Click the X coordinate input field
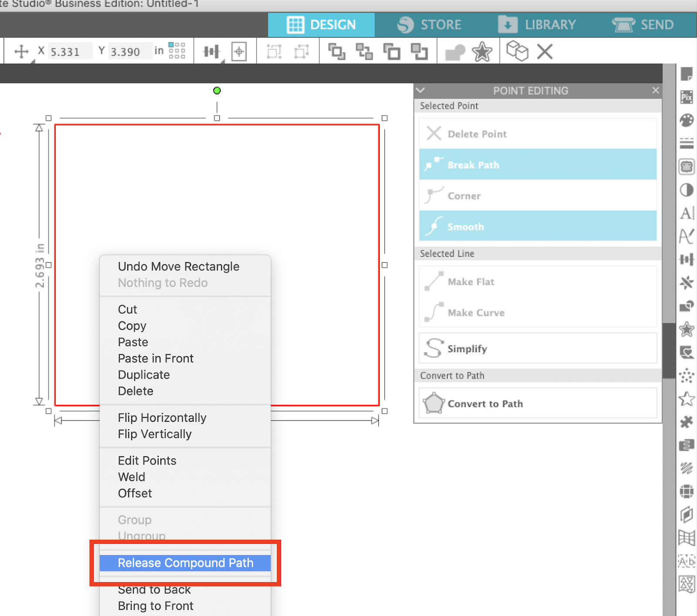The width and height of the screenshot is (697, 616). [69, 51]
